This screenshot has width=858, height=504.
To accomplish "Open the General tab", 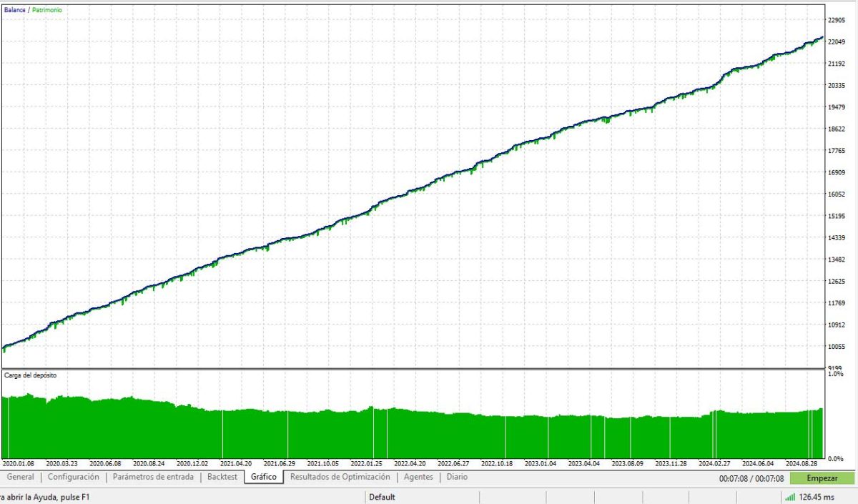I will point(20,477).
